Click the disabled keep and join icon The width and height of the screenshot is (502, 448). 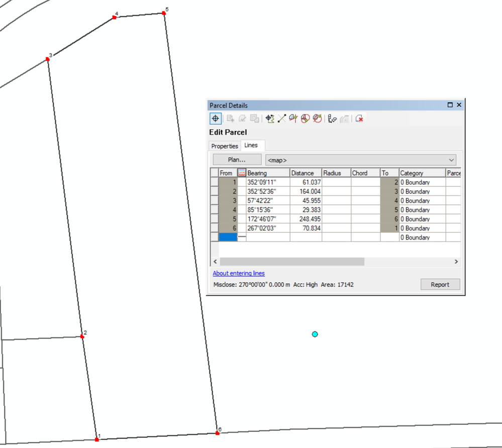click(x=242, y=119)
